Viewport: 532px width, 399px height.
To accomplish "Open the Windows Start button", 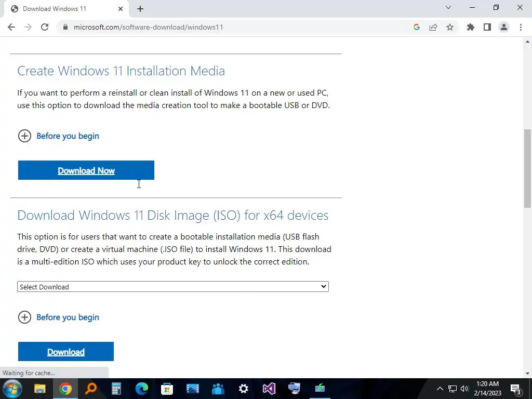I will point(12,389).
